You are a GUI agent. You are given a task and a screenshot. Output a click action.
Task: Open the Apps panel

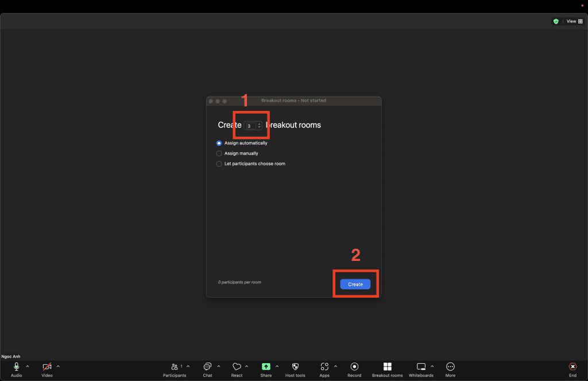click(x=324, y=370)
